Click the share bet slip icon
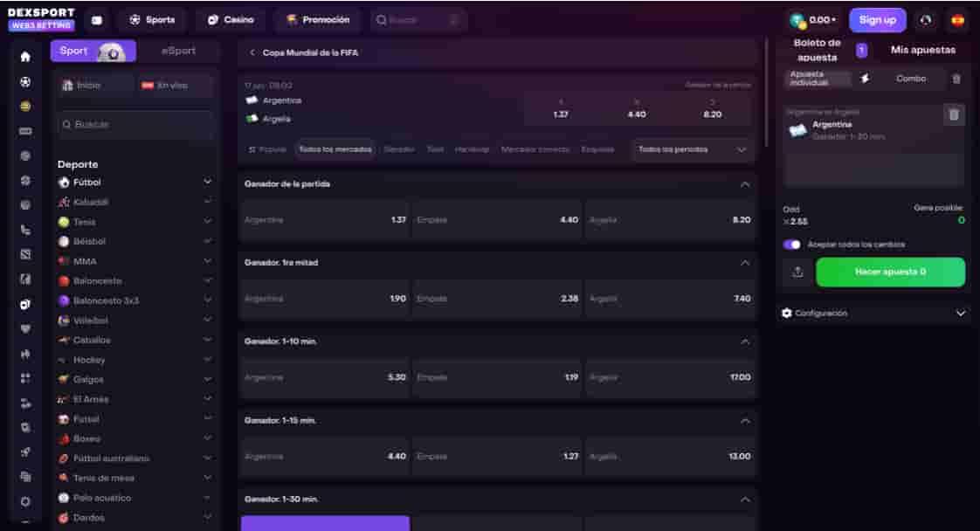The image size is (980, 531). pyautogui.click(x=797, y=272)
